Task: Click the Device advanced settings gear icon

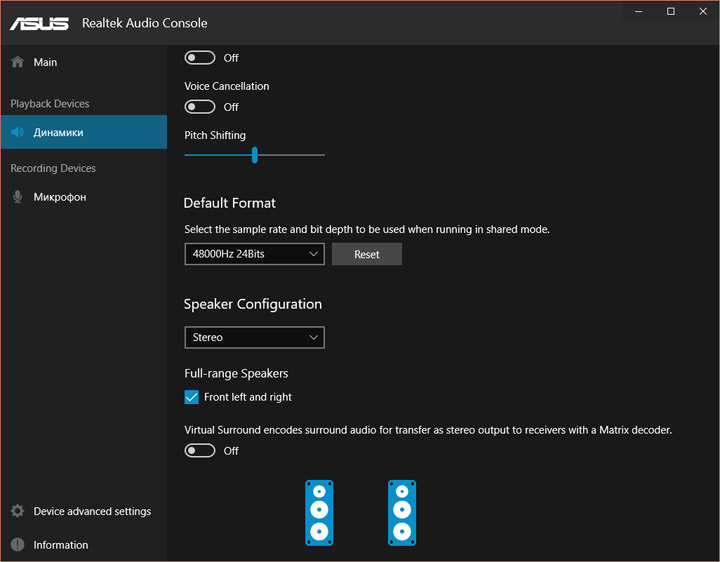Action: [x=17, y=511]
